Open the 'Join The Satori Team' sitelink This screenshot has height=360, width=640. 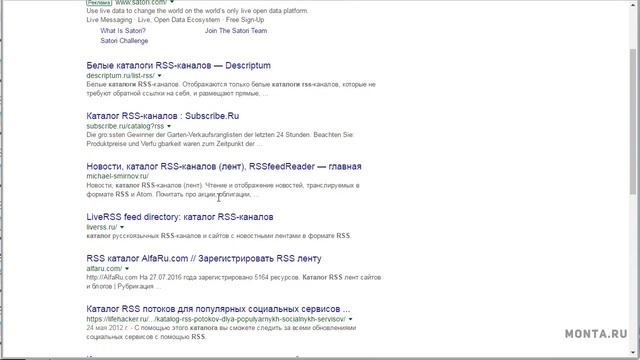(236, 31)
